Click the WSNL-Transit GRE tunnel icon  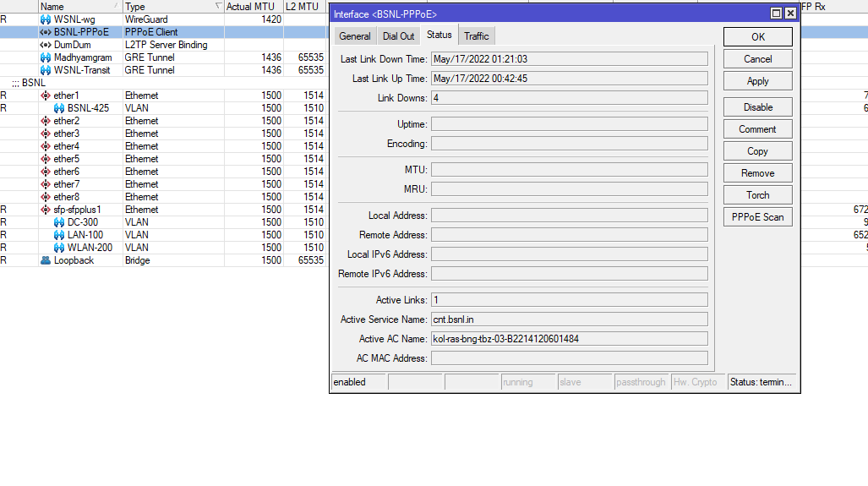point(46,70)
